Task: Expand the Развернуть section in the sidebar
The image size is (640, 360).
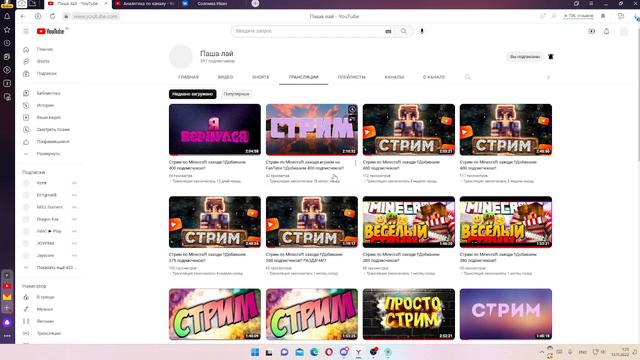Action: (49, 154)
